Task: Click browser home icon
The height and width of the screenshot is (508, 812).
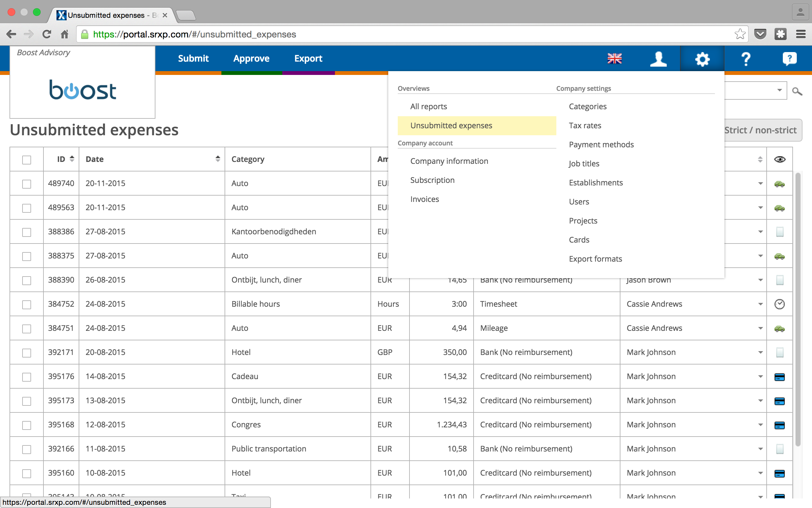Action: point(64,34)
